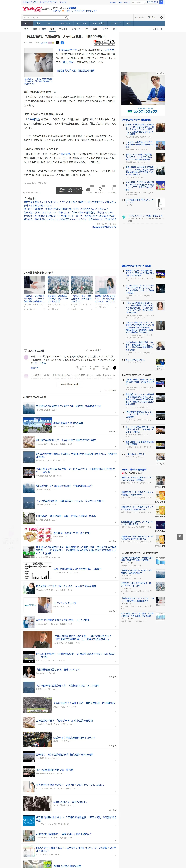Select the 国際 category tab
The image size is (186, 868).
[x=44, y=29]
